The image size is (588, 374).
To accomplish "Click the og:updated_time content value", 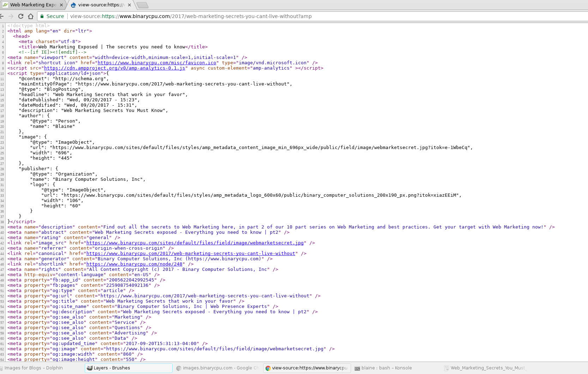I will 161,344.
